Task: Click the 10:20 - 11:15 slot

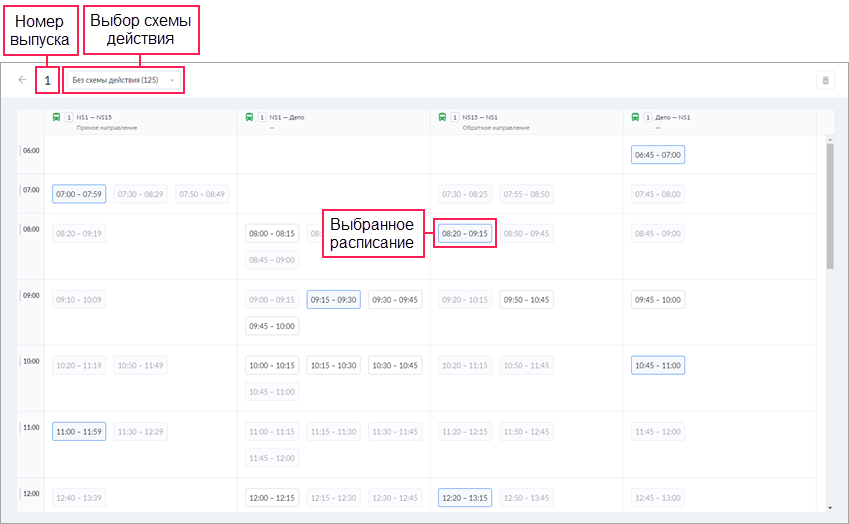Action: pyautogui.click(x=465, y=365)
